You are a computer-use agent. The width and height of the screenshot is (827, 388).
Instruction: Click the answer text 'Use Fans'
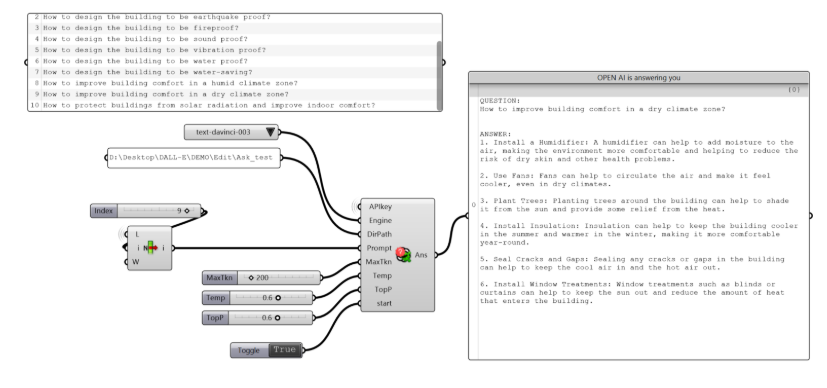point(513,176)
